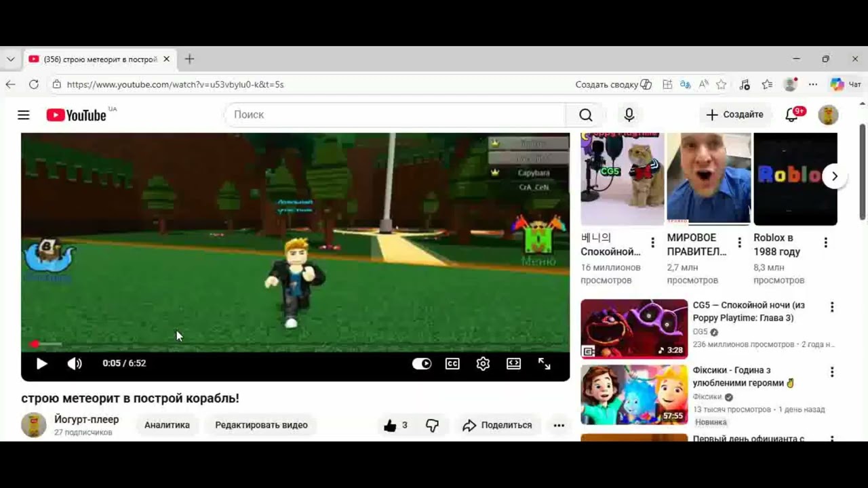This screenshot has height=488, width=868.
Task: Open more actions under the video
Action: 559,426
